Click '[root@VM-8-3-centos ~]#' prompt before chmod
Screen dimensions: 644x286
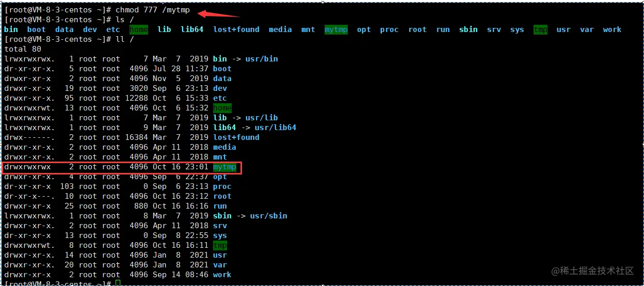pos(57,10)
